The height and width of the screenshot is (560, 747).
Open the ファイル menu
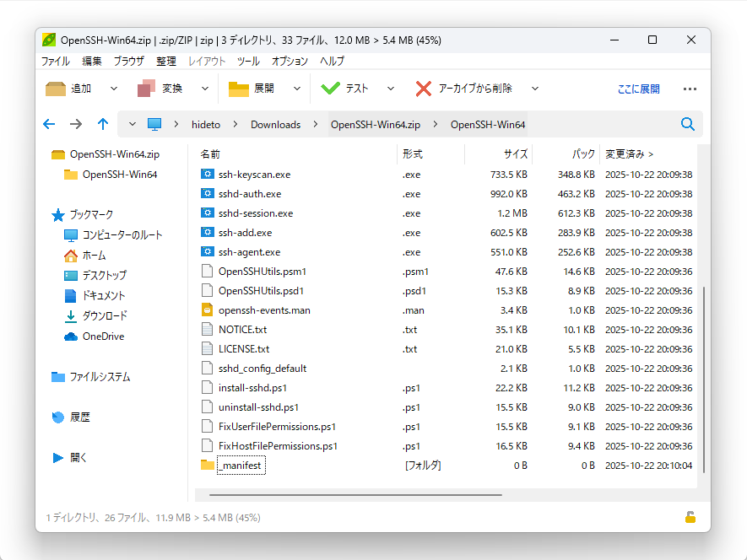pyautogui.click(x=55, y=61)
